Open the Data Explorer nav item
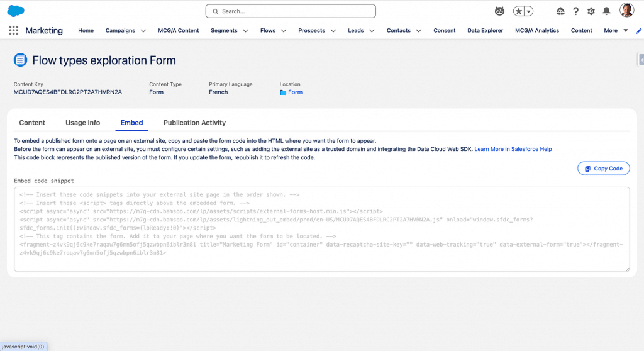 [485, 30]
